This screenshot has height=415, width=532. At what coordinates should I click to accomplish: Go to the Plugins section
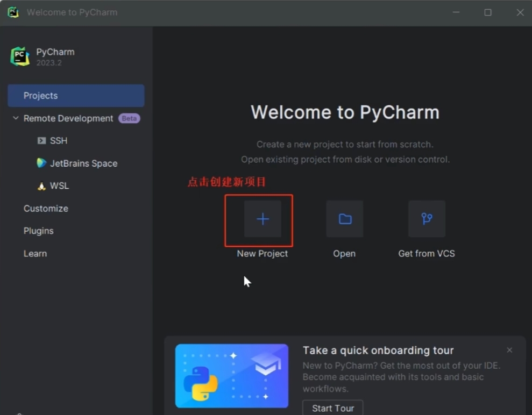coord(38,231)
